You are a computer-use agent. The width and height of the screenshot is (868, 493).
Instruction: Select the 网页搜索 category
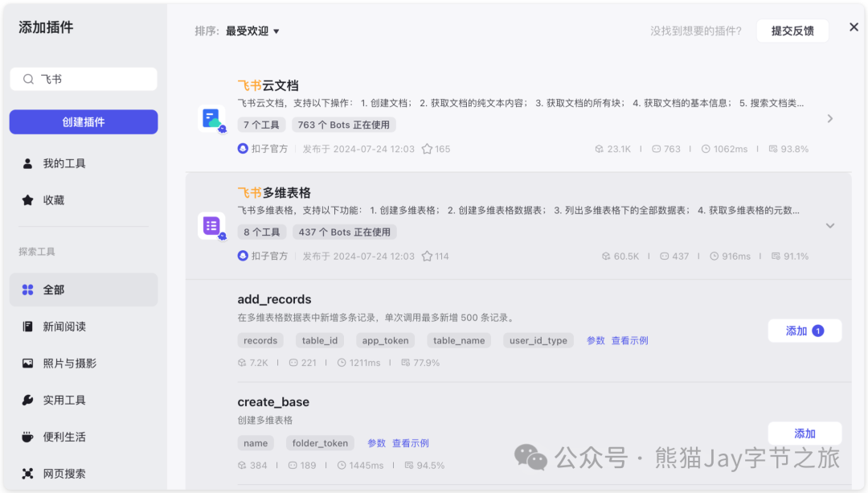[x=84, y=474]
